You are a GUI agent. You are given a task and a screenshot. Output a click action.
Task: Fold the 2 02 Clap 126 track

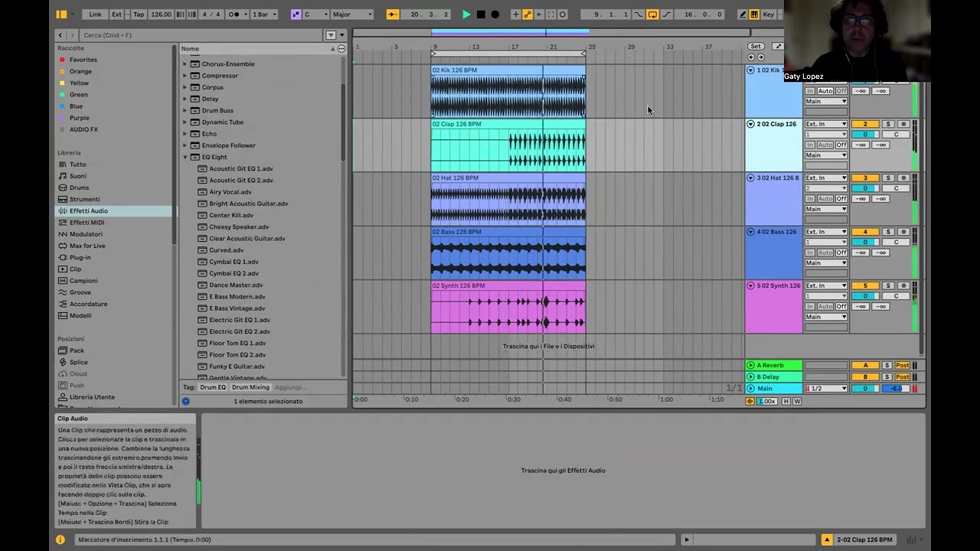coord(750,124)
